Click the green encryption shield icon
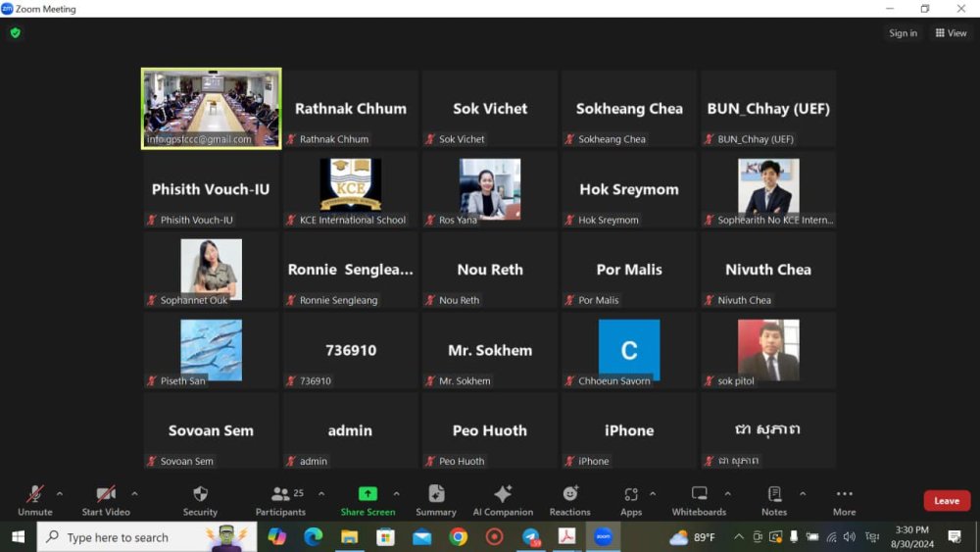 click(x=15, y=32)
